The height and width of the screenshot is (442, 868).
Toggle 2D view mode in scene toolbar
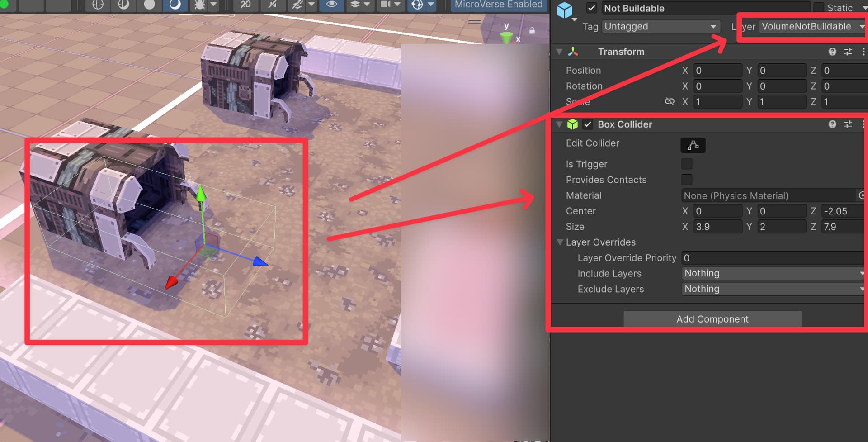(x=246, y=5)
